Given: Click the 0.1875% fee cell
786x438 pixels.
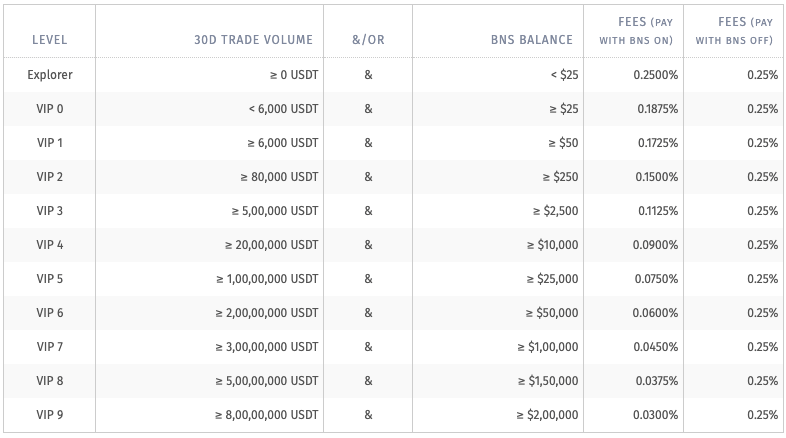Looking at the screenshot, I should tap(658, 109).
